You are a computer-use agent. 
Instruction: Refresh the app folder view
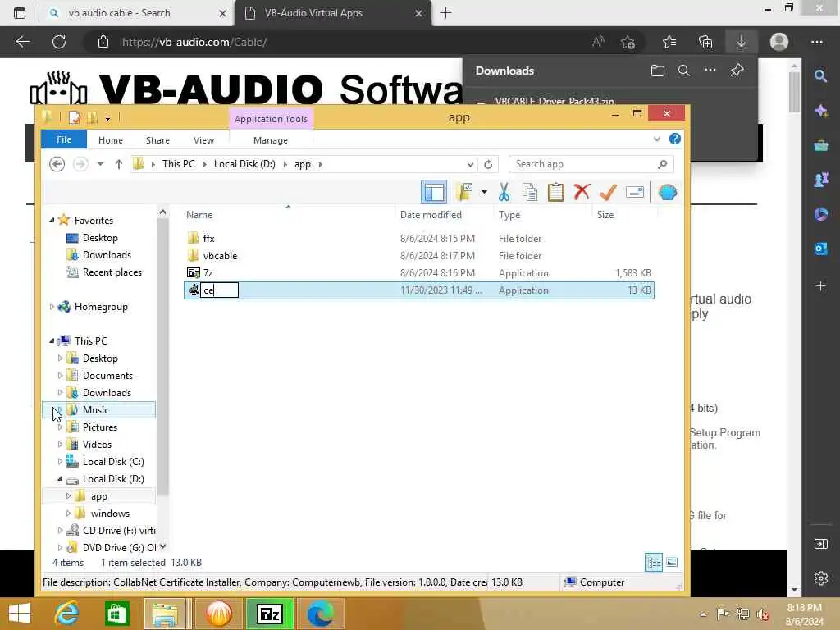coord(488,164)
